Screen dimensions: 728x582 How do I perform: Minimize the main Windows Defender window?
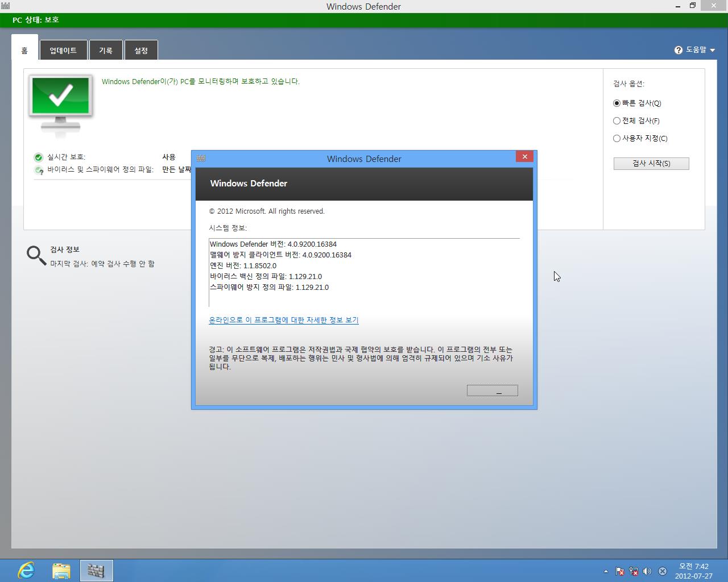[679, 6]
